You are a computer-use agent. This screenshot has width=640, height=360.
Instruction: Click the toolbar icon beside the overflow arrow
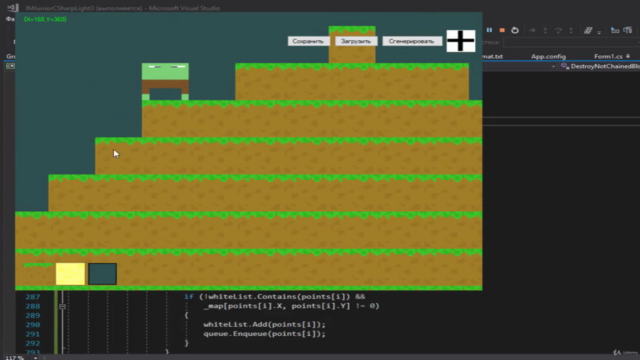tap(615, 30)
